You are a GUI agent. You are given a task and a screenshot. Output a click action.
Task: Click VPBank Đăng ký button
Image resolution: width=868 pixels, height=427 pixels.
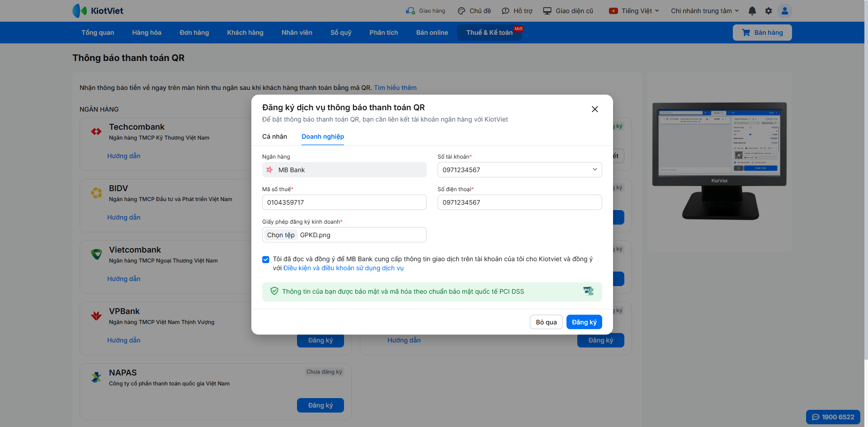tap(321, 341)
